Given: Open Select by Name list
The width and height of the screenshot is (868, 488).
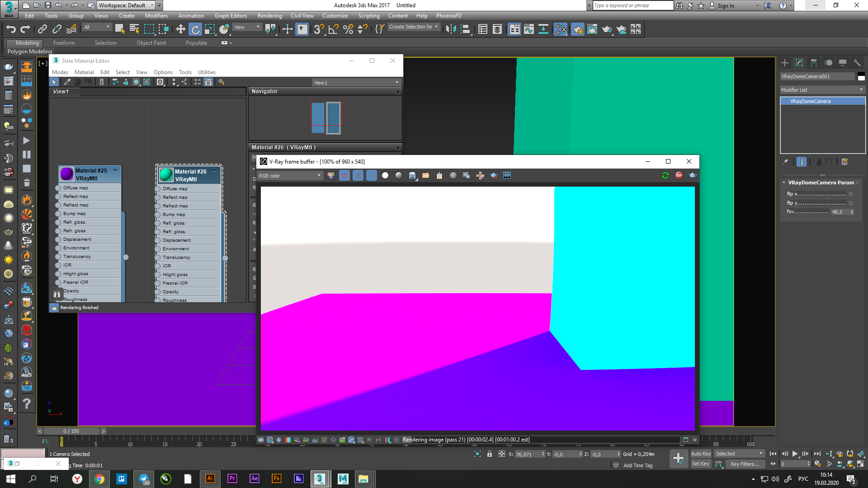Looking at the screenshot, I should [134, 29].
